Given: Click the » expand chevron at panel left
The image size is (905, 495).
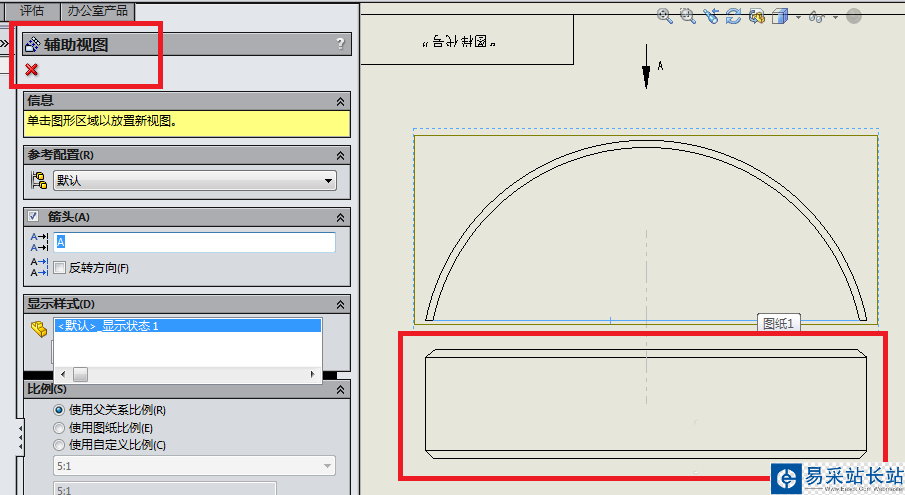Looking at the screenshot, I should (x=5, y=44).
